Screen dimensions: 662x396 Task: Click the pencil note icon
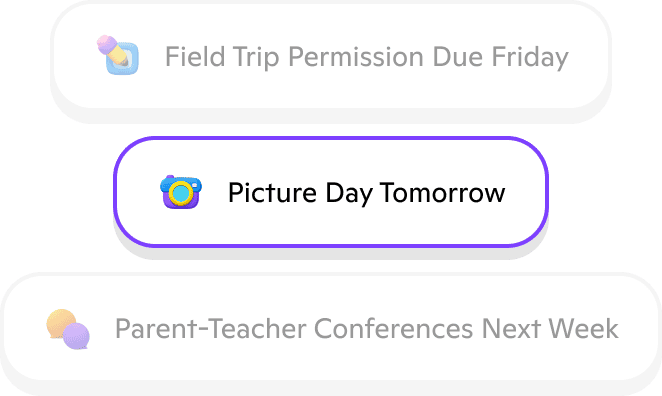(118, 55)
